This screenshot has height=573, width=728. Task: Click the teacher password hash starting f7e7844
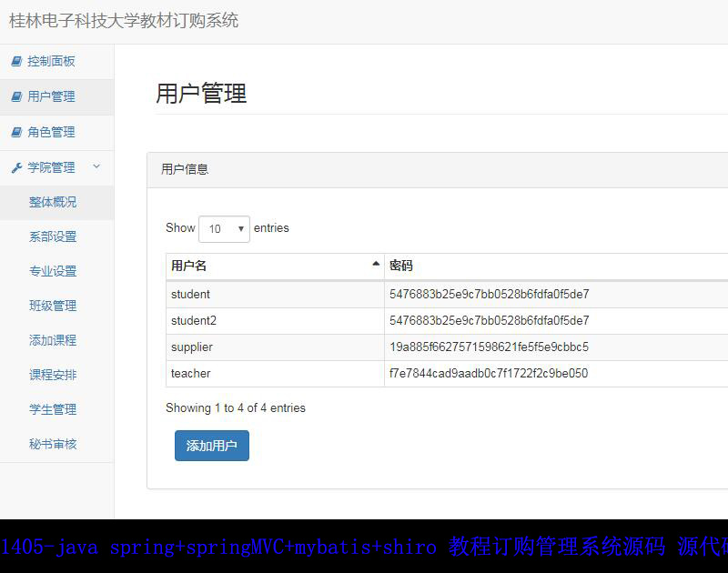(489, 374)
